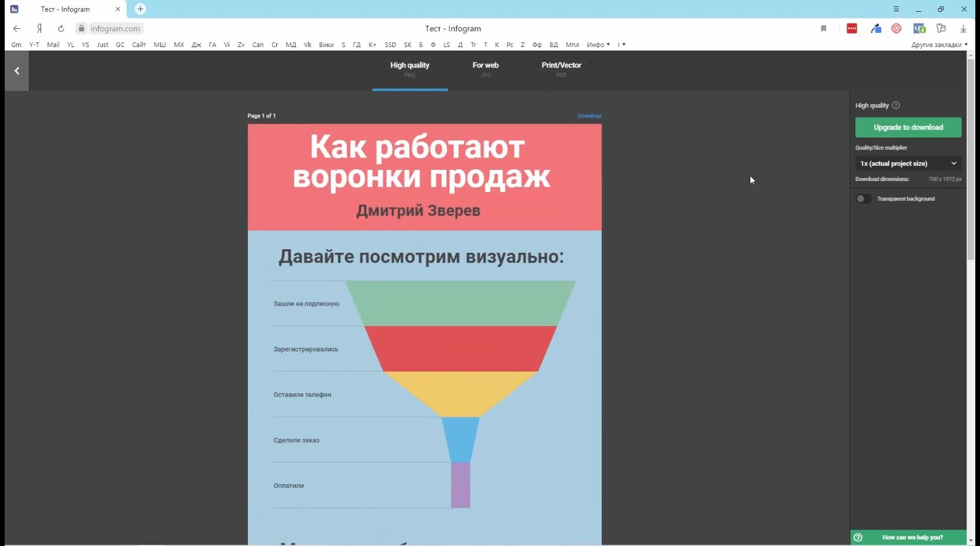Expand the Другие закладки bookmarks folder
This screenshot has height=546, width=980.
tap(939, 45)
